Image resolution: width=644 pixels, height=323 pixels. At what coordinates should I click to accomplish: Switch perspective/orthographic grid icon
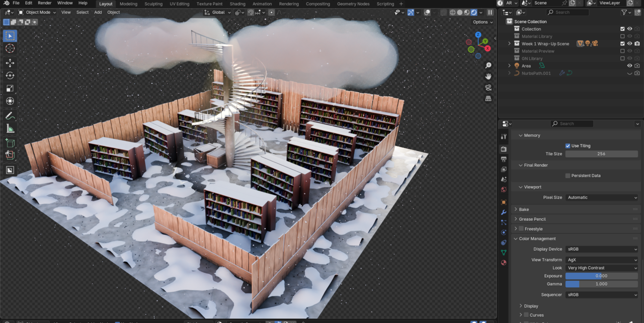coord(488,99)
